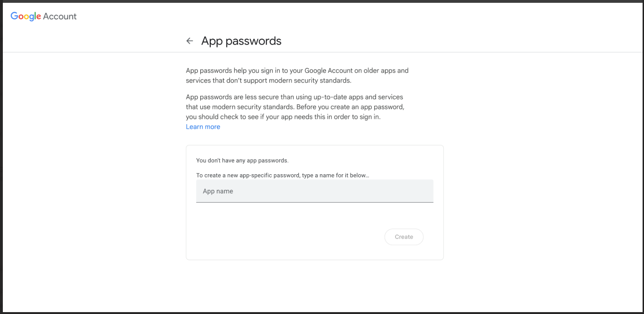The width and height of the screenshot is (644, 314).
Task: Go back using the left arrow icon
Action: (189, 41)
